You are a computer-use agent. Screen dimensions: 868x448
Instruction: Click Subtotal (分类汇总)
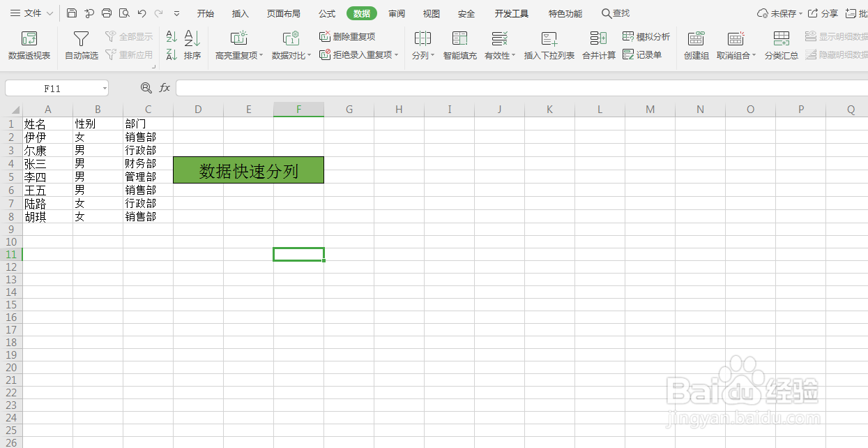(x=782, y=46)
